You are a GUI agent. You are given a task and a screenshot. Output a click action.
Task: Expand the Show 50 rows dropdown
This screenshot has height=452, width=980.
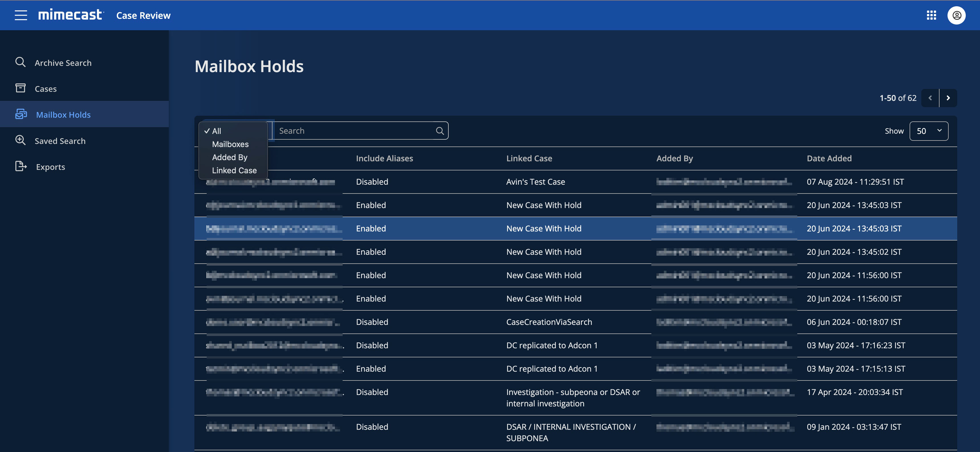pos(929,131)
